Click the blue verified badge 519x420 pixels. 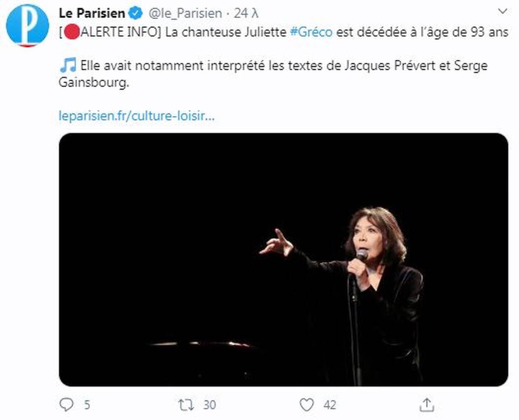click(x=136, y=13)
